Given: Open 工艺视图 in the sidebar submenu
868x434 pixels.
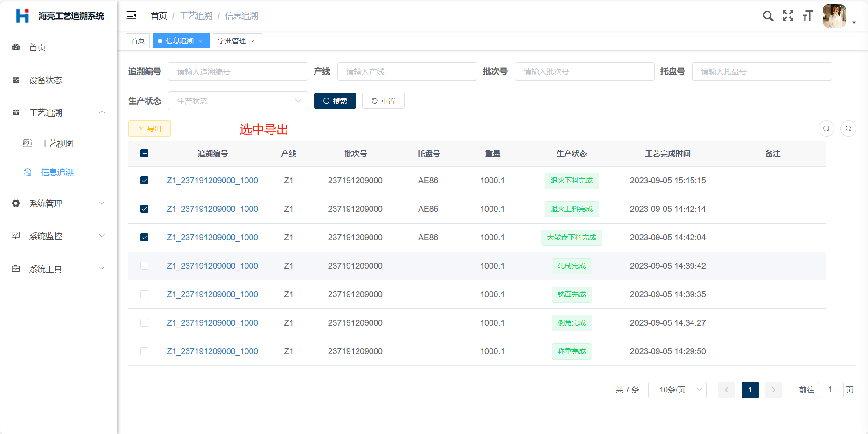Looking at the screenshot, I should click(x=58, y=143).
